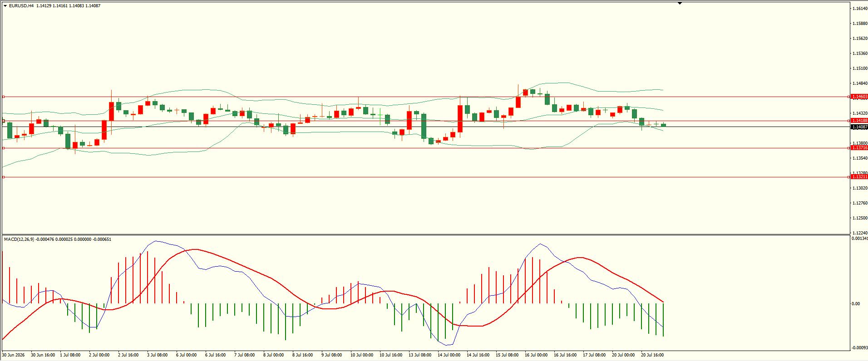
Task: Click the right-end handle of the 1.13211 line
Action: pyautogui.click(x=849, y=177)
